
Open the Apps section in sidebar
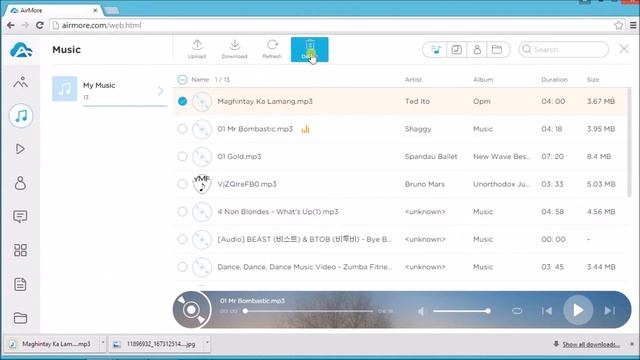pyautogui.click(x=20, y=250)
